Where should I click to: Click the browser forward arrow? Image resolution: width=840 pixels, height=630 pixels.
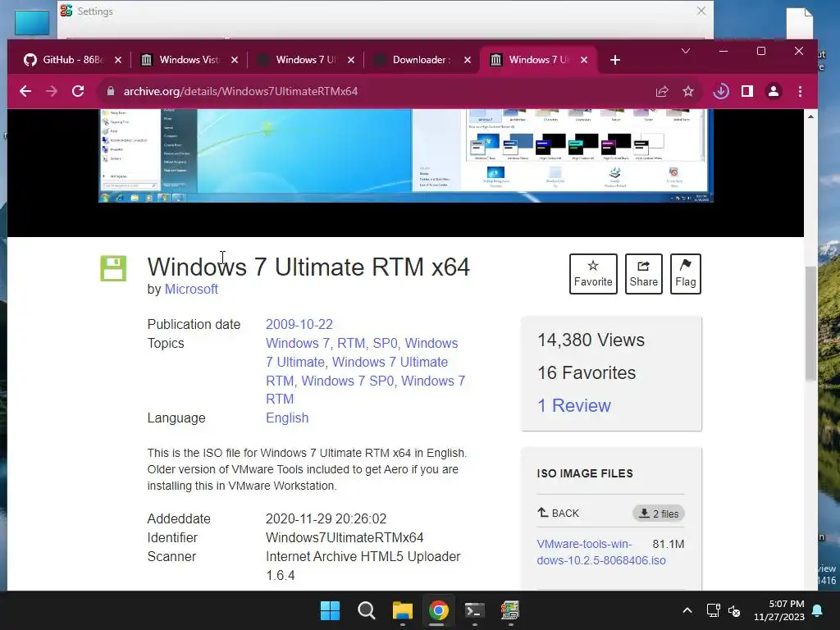(x=52, y=91)
